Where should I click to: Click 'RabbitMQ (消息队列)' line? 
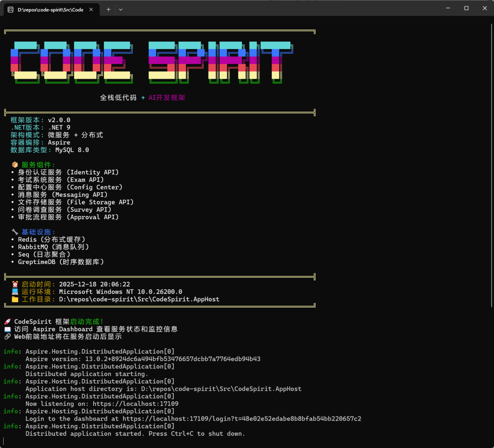(53, 247)
